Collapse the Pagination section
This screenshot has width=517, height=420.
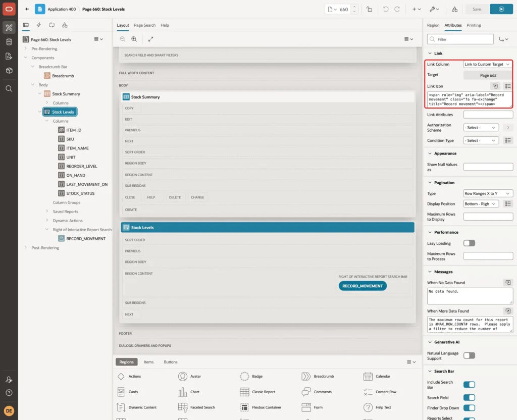click(430, 182)
